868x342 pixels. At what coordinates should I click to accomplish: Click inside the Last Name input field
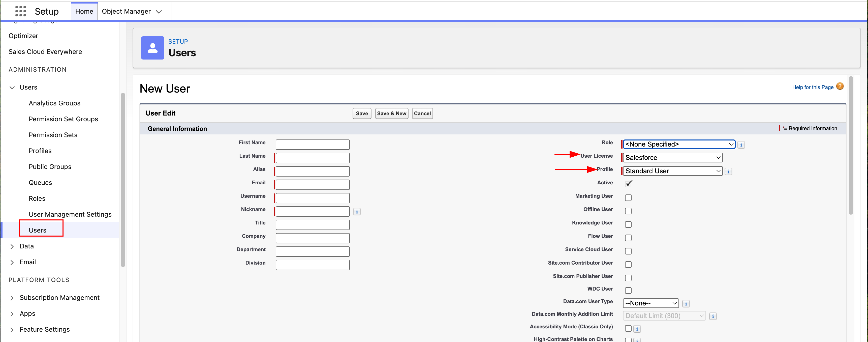[312, 158]
